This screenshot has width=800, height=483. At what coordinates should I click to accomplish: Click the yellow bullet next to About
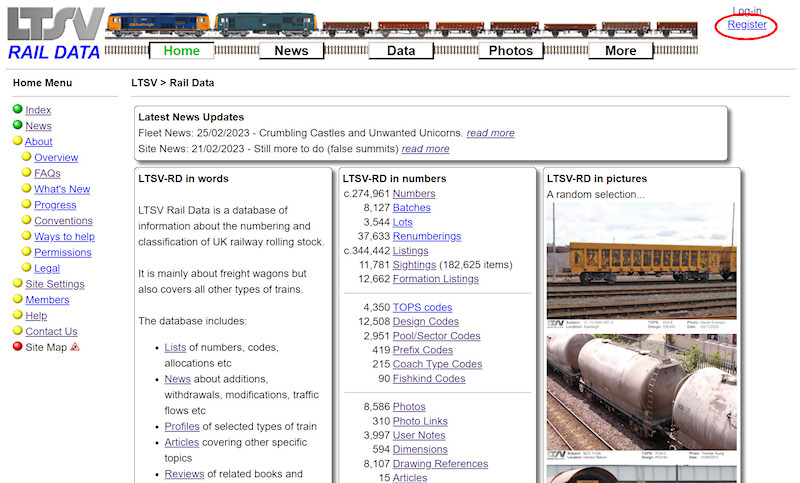[x=18, y=142]
